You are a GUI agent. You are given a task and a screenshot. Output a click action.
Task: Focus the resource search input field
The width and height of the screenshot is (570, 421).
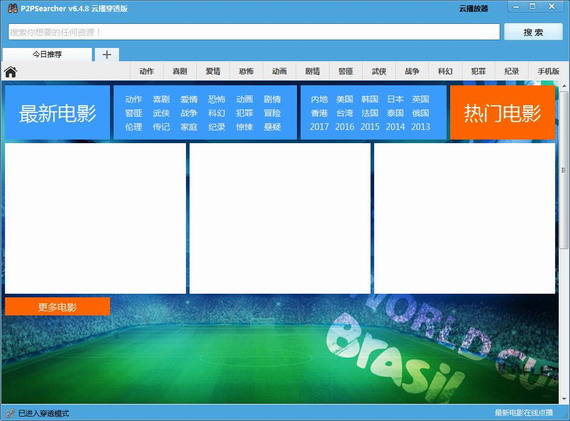click(254, 32)
